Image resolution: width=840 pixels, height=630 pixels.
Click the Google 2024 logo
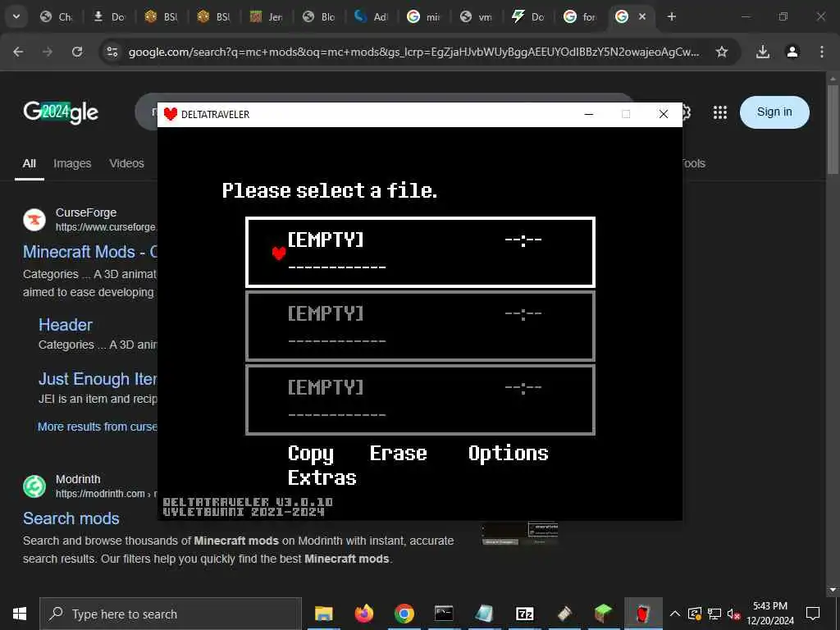pos(61,112)
